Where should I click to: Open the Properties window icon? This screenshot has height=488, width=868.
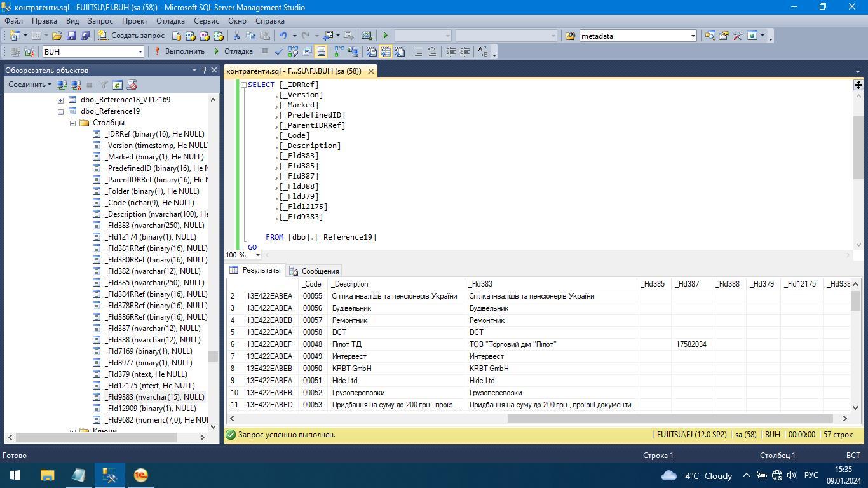coord(724,36)
